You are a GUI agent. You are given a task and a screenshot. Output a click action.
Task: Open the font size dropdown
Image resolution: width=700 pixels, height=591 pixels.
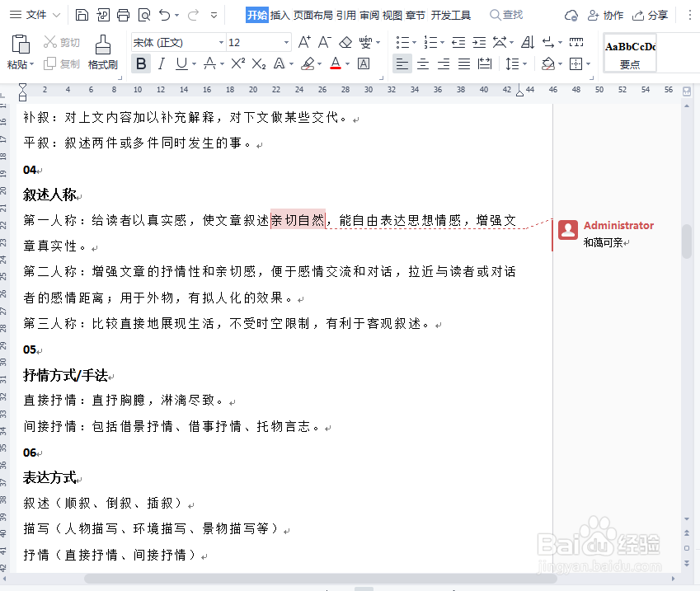coord(284,40)
